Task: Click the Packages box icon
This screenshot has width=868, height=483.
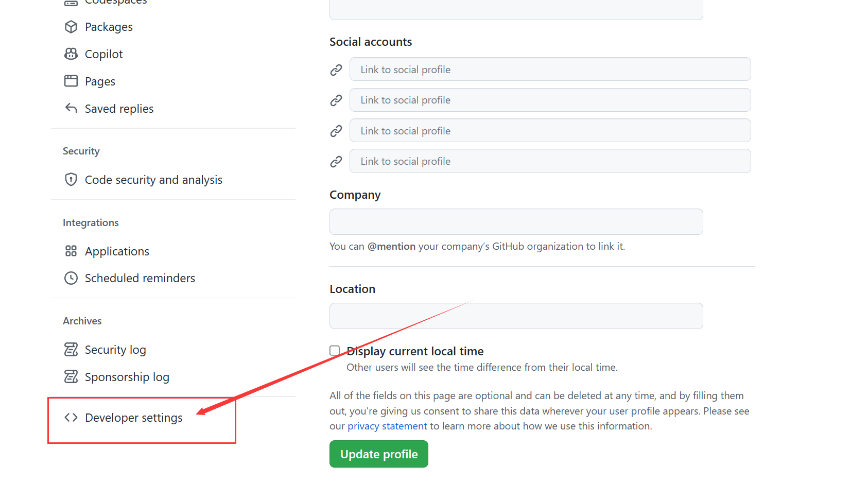Action: pyautogui.click(x=71, y=27)
